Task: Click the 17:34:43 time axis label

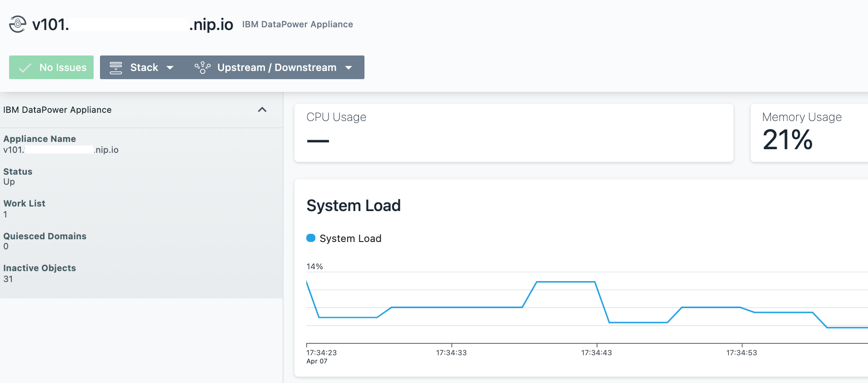Action: click(596, 353)
